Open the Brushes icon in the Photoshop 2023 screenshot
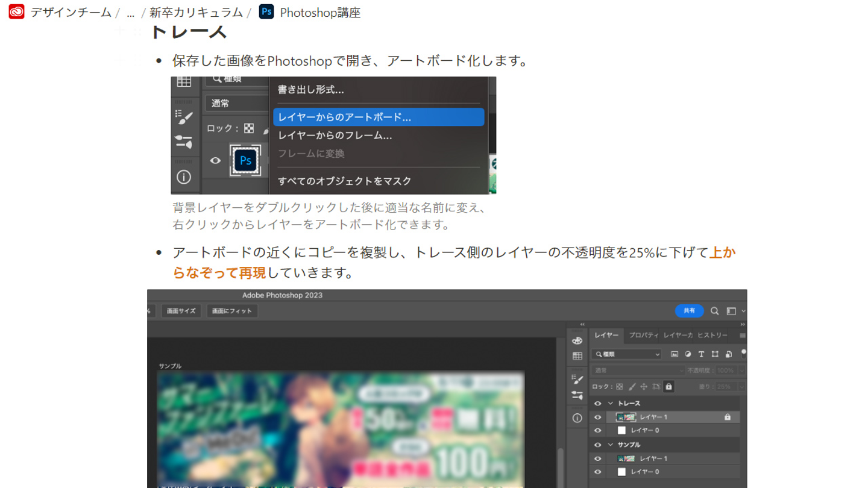The image size is (868, 488). [577, 395]
